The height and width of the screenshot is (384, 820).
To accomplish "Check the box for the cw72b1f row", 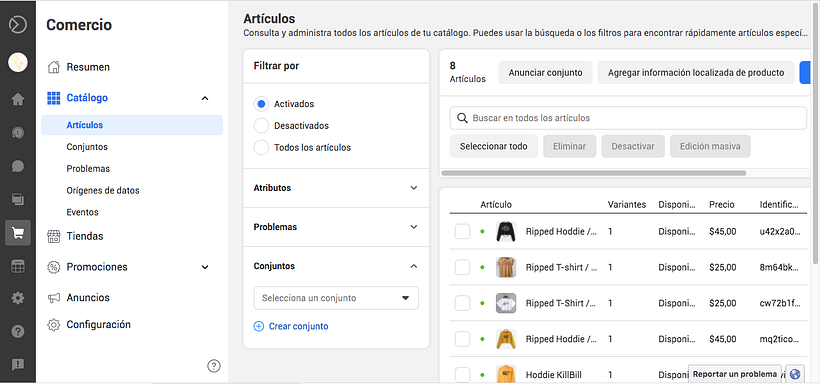I will [x=462, y=303].
